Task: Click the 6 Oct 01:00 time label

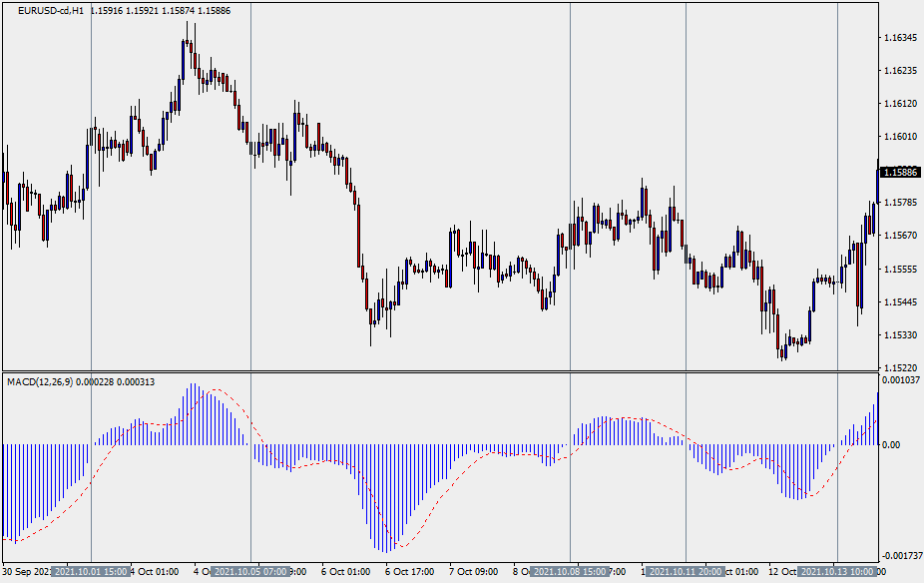Action: click(345, 572)
